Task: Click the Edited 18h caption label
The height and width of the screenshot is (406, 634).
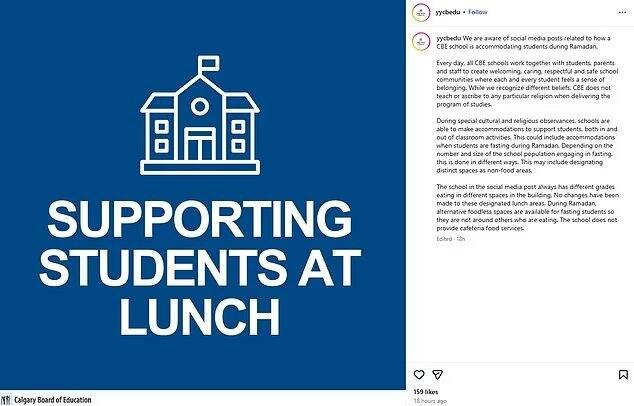Action: [451, 240]
